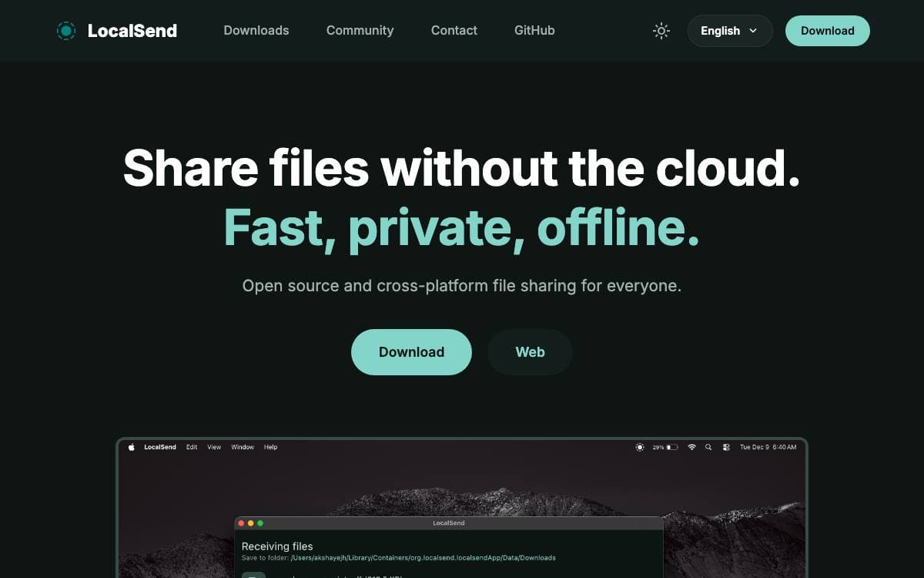Click the LocalSend logo icon
924x578 pixels.
[x=66, y=31]
